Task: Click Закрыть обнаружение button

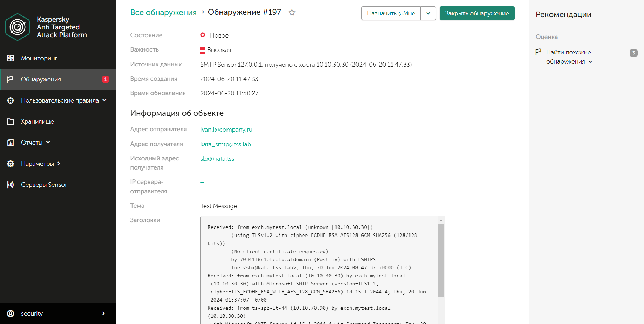Action: click(x=477, y=13)
